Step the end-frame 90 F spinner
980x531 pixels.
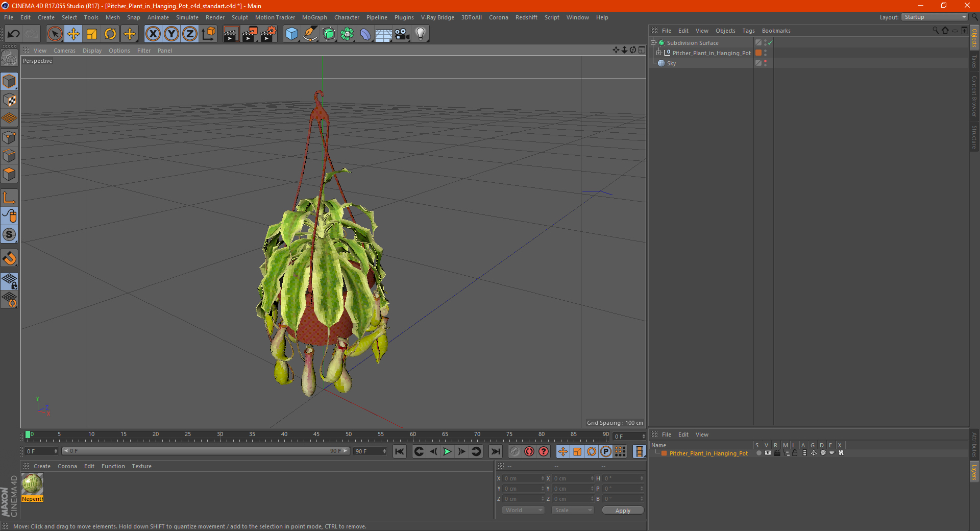pyautogui.click(x=384, y=451)
